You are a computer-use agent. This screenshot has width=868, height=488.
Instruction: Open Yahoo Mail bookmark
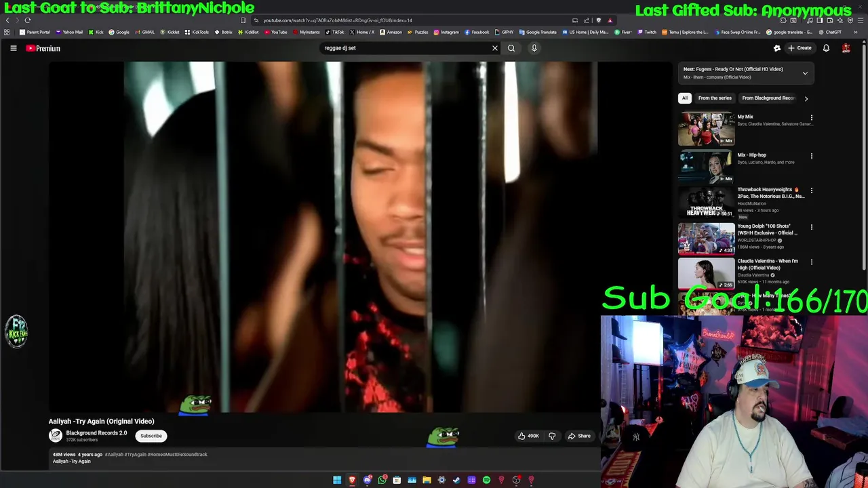tap(70, 32)
